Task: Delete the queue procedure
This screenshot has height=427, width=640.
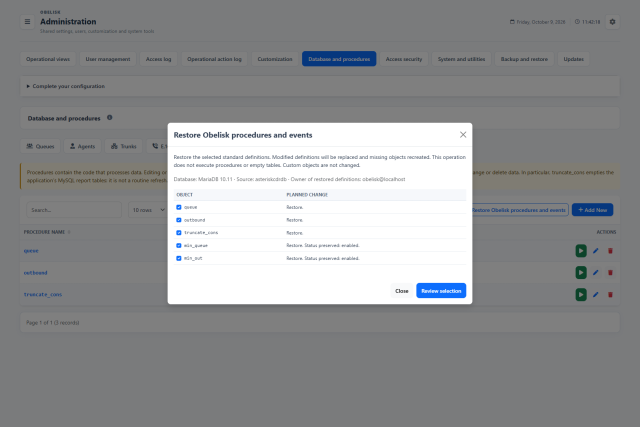Action: click(610, 251)
